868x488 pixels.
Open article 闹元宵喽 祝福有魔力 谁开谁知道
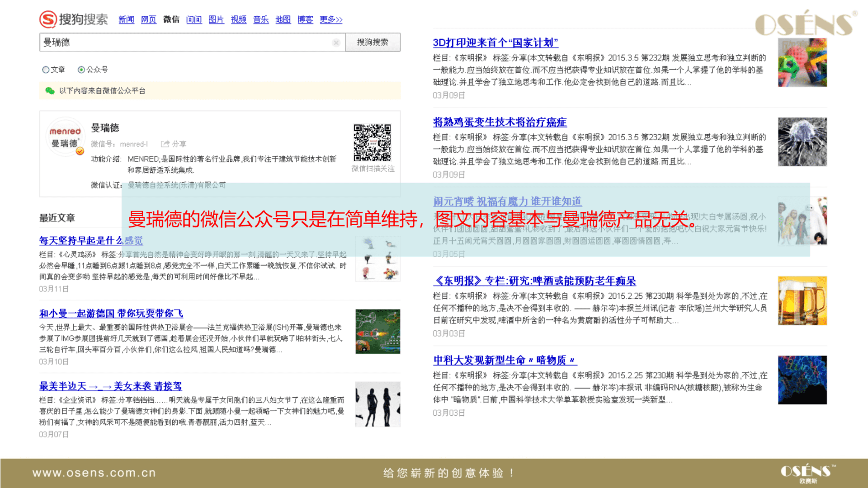pos(507,201)
